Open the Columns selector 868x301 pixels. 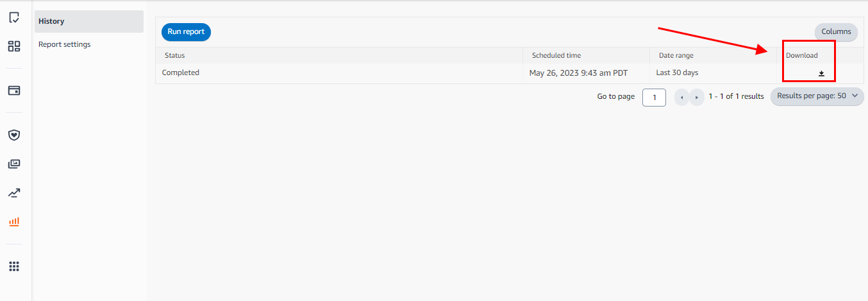tap(836, 31)
